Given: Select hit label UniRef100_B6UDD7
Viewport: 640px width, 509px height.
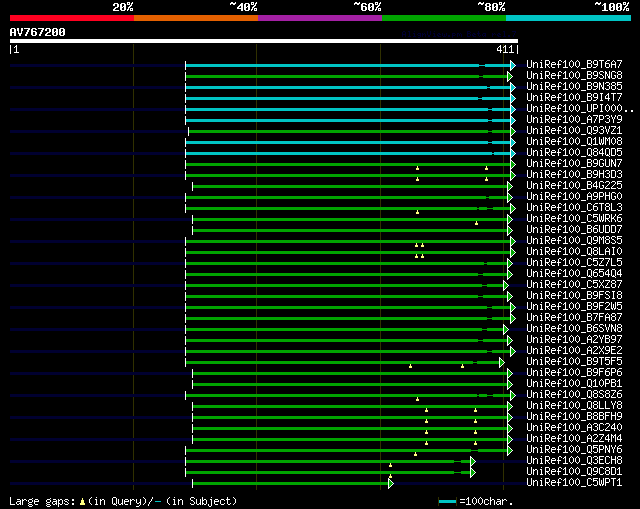Looking at the screenshot, I should point(574,230).
